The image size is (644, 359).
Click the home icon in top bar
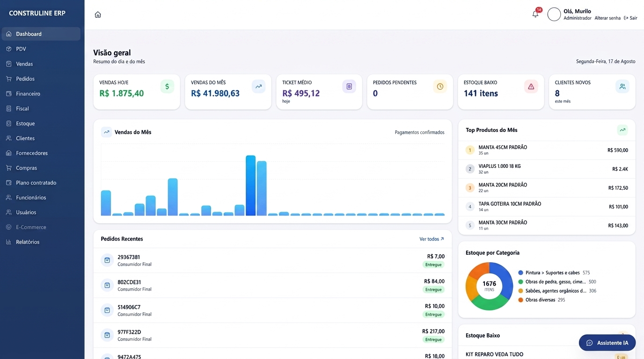click(x=98, y=14)
